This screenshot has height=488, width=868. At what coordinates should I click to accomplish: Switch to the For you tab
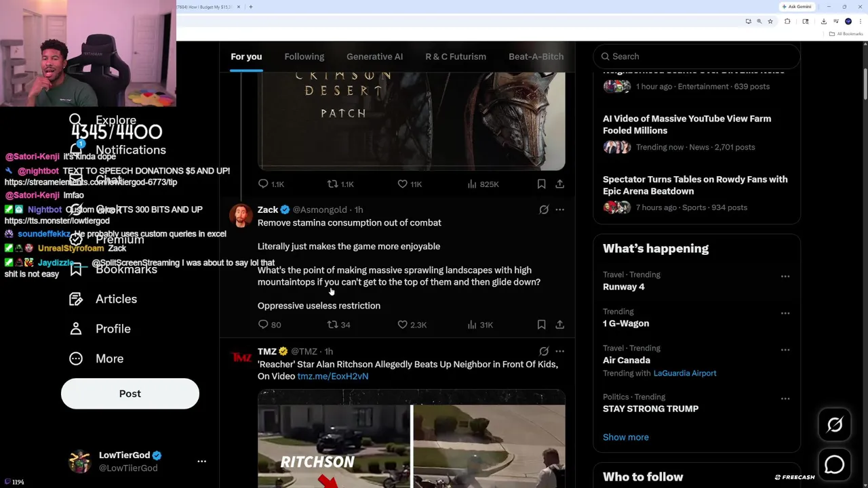pos(246,56)
